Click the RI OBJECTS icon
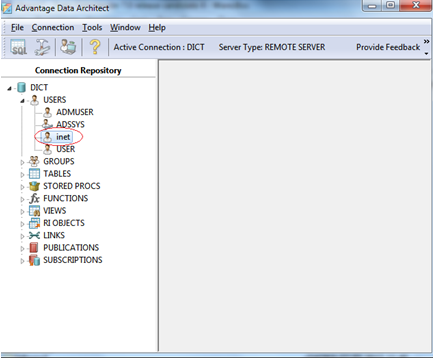 34,223
